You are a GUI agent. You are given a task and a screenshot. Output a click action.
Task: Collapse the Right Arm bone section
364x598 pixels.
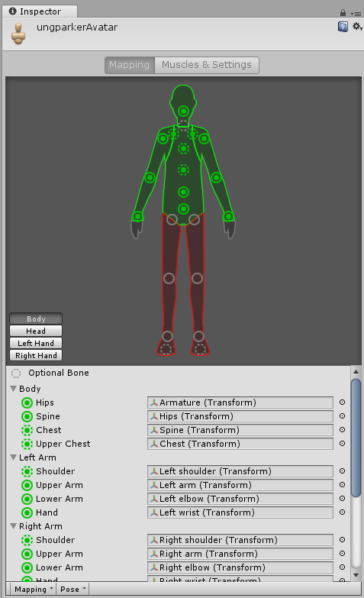14,525
